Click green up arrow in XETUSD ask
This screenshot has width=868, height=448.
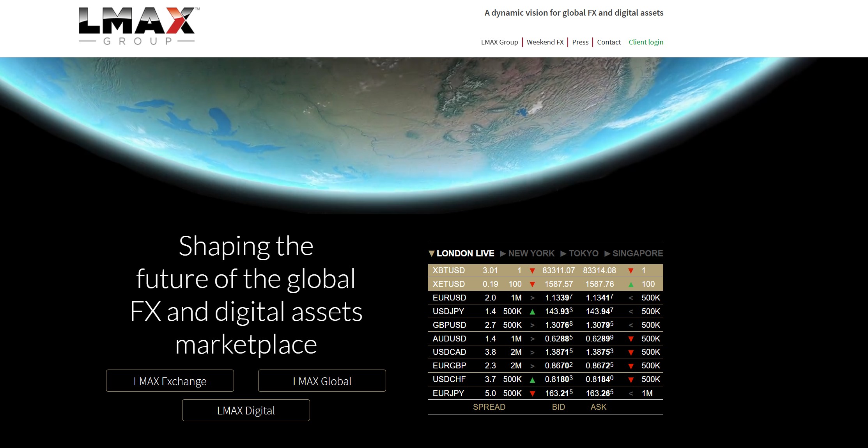pyautogui.click(x=631, y=284)
